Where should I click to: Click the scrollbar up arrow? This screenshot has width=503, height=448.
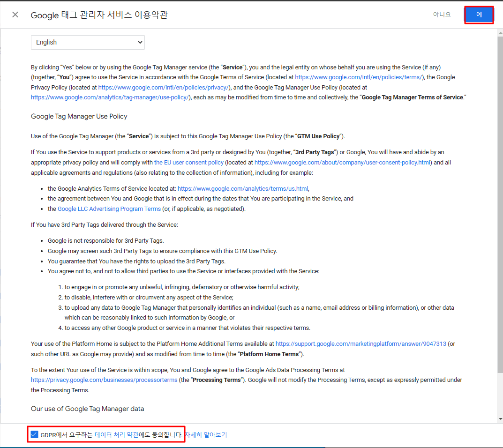(500, 33)
